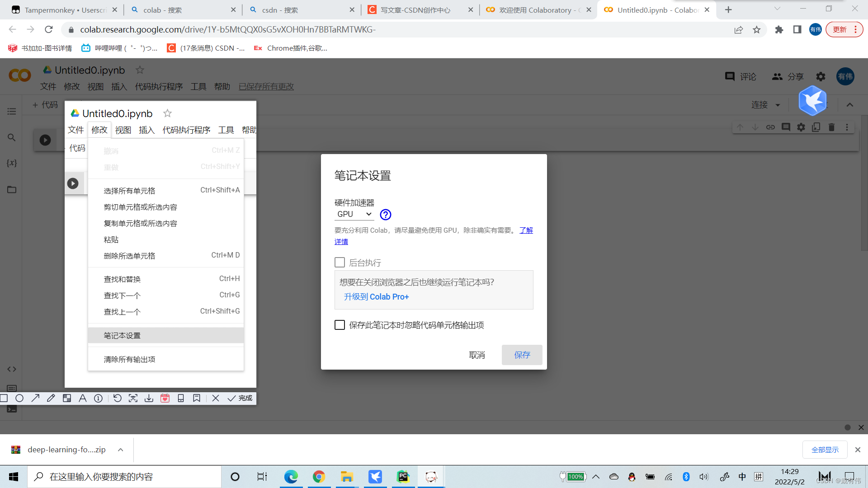This screenshot has width=868, height=488.
Task: Open the cell more-options three dots
Action: pyautogui.click(x=847, y=127)
